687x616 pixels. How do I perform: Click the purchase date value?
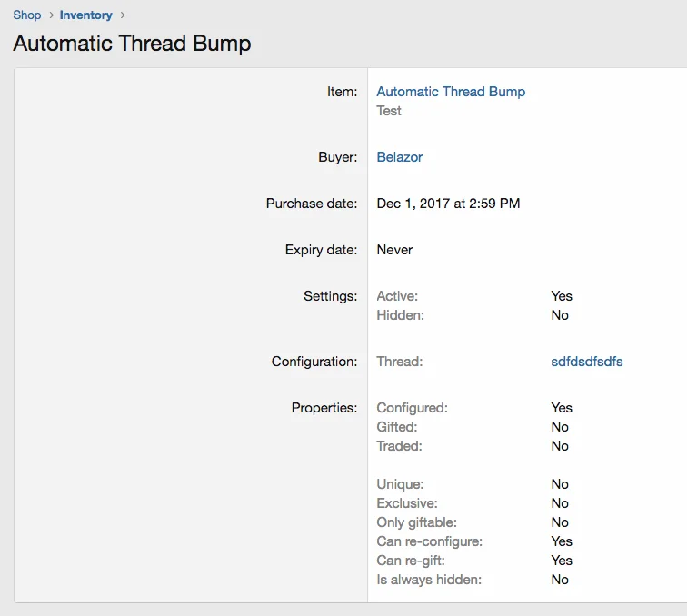coord(448,204)
